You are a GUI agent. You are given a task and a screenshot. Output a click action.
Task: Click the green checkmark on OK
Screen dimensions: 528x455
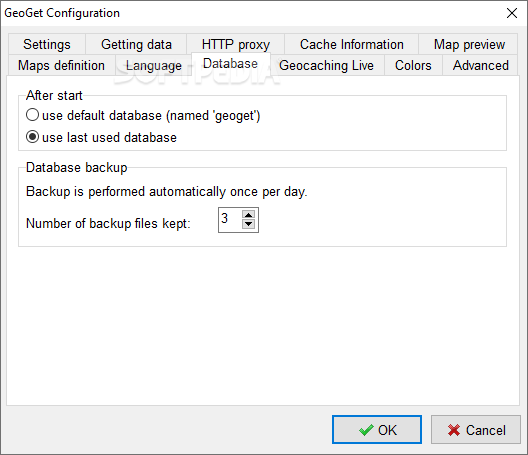point(366,430)
